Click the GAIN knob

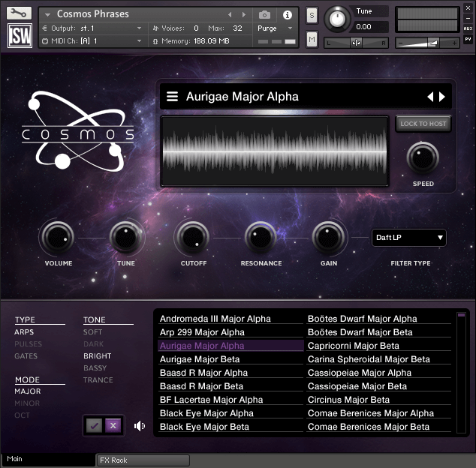(328, 238)
